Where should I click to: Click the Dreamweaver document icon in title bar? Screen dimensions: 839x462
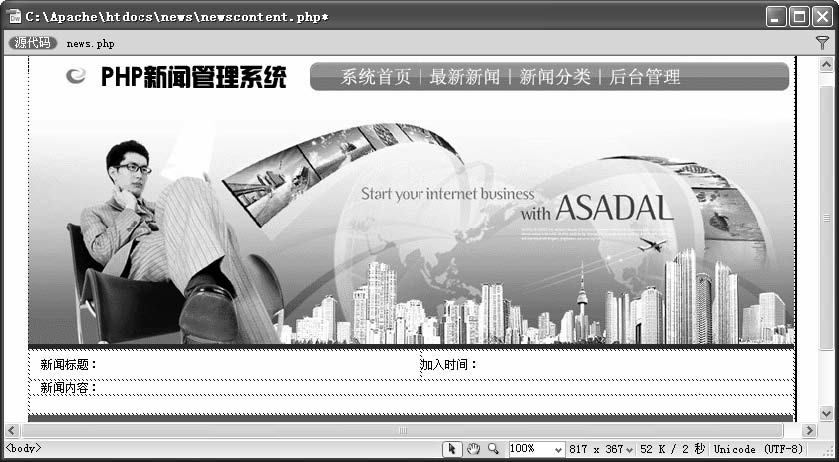pos(14,17)
